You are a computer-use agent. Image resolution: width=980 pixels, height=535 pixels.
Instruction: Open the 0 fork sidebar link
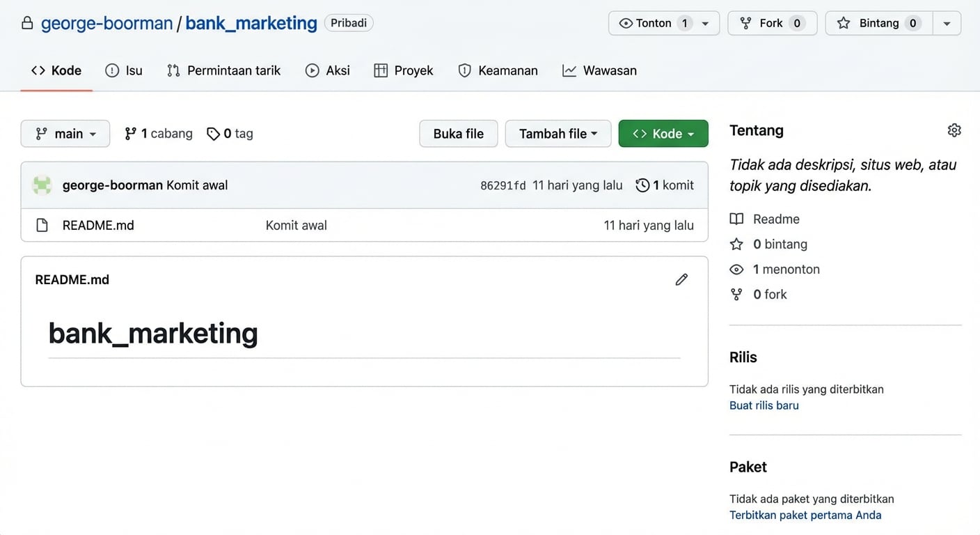pyautogui.click(x=759, y=295)
